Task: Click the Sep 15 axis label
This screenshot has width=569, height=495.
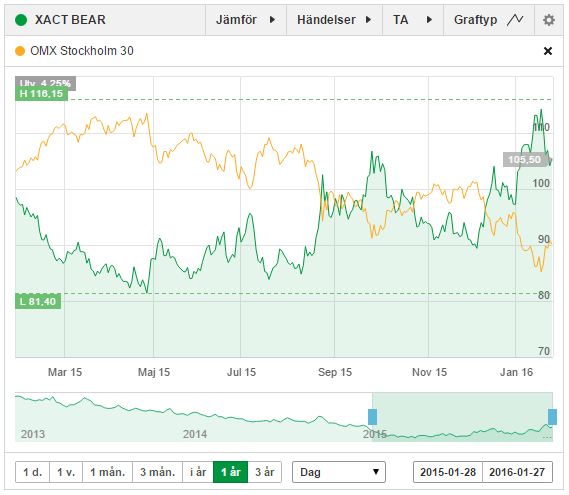Action: [x=335, y=372]
